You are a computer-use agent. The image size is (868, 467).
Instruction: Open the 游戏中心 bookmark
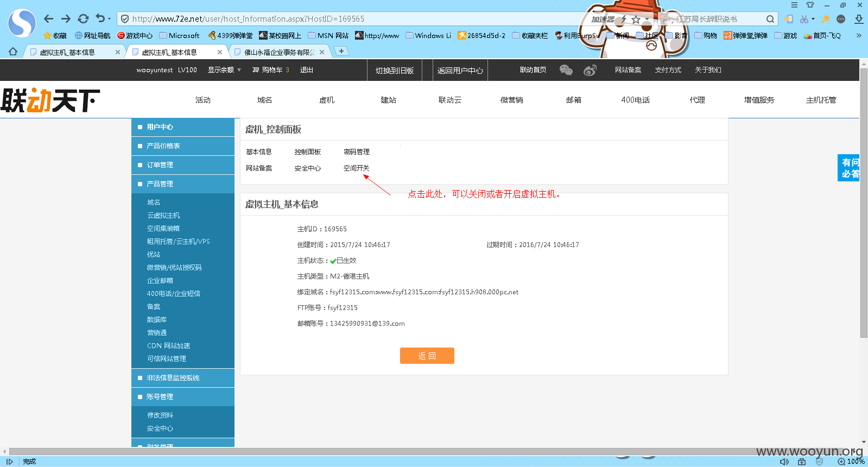click(x=135, y=35)
